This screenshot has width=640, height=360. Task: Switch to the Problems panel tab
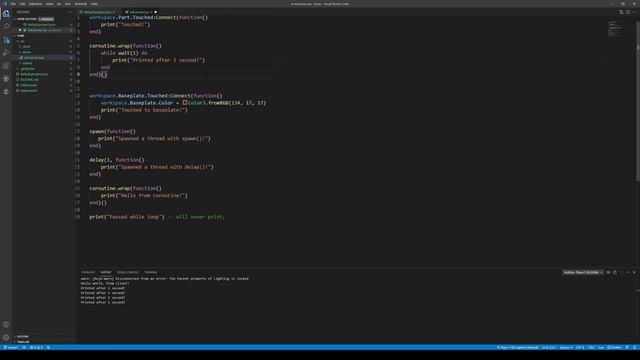[88, 272]
